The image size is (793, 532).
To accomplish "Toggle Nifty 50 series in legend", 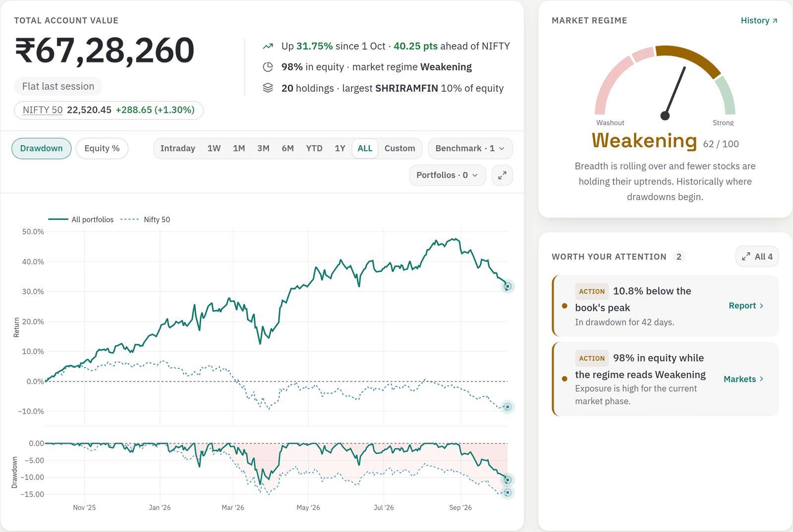I will tap(145, 219).
